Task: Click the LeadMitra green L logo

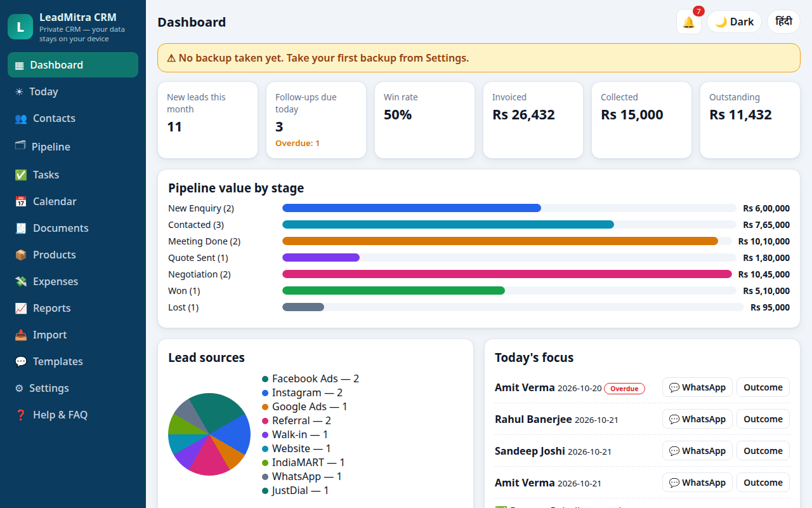Action: pyautogui.click(x=20, y=27)
